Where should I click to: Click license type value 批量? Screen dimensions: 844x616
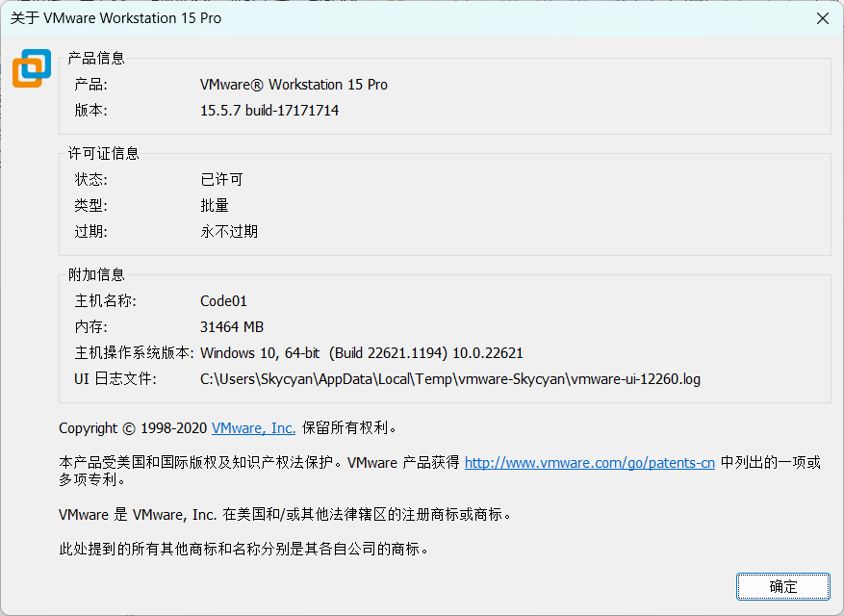click(215, 205)
